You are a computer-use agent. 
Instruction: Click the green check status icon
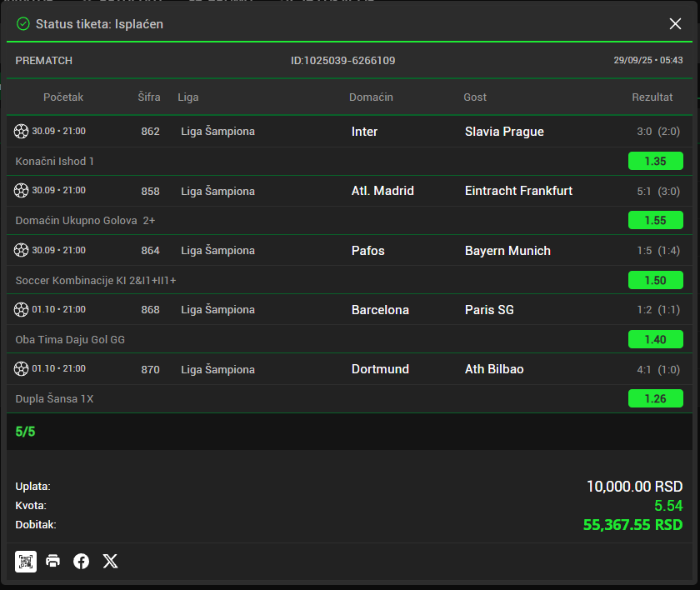[x=23, y=24]
